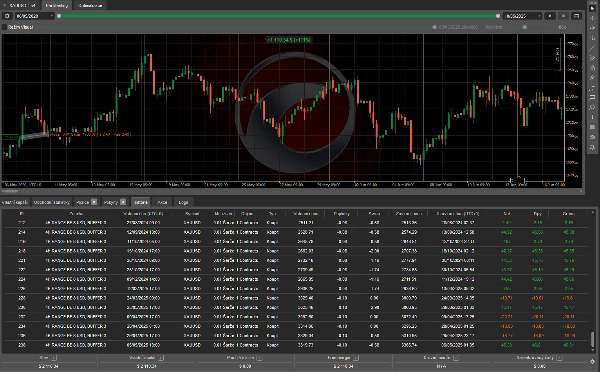Screen dimensions: 600x372
Task: Click the history table vertical scrollbar thumb
Action: click(593, 339)
